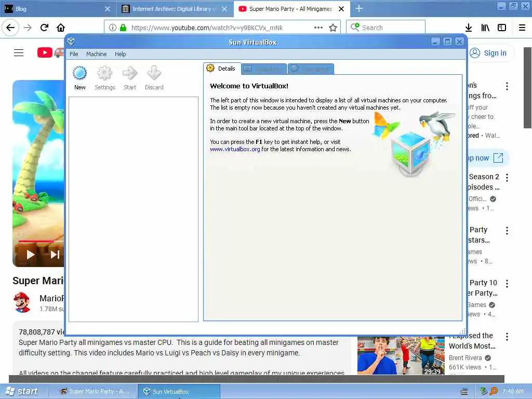Viewport: 532px width, 399px height.
Task: Close the Super Mario Party browser tab
Action: (x=342, y=9)
